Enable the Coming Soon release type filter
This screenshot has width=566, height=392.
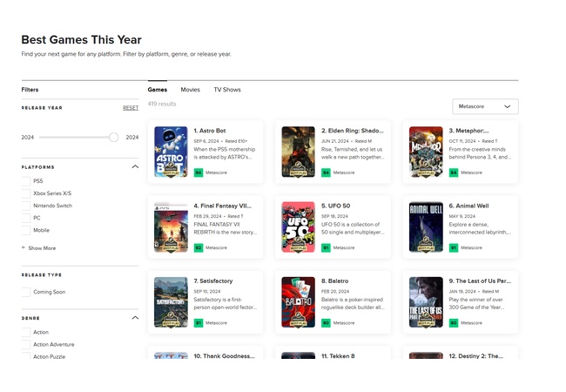[x=26, y=292]
